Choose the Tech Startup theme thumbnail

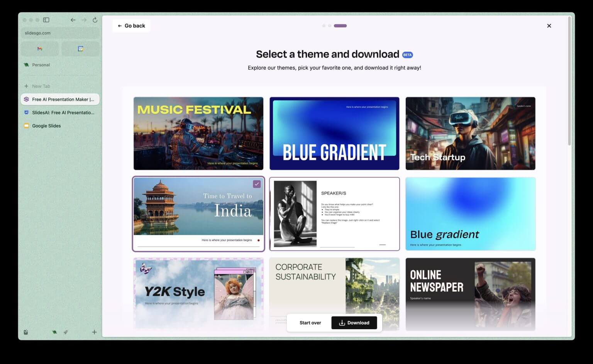(470, 133)
